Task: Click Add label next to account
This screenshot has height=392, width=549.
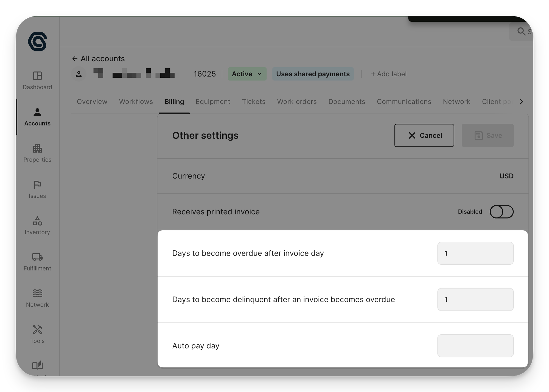Action: (x=388, y=74)
